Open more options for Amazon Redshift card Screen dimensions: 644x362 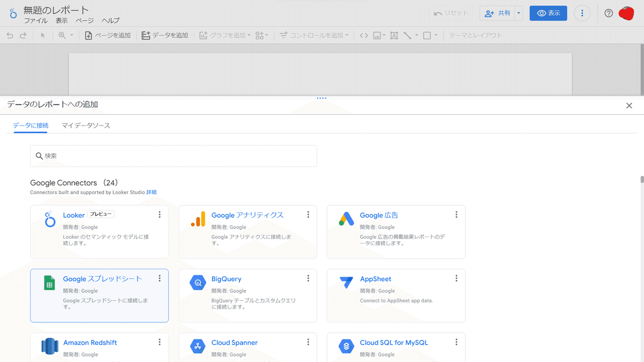(159, 342)
